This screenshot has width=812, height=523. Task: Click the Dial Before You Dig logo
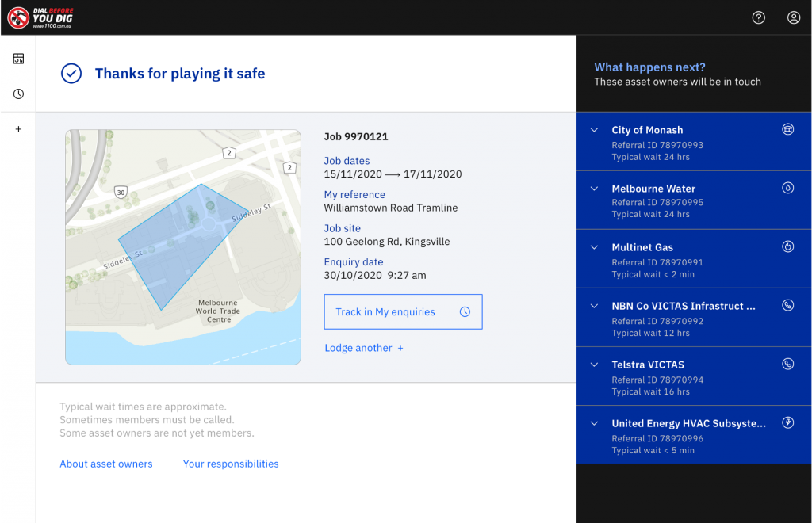tap(40, 17)
